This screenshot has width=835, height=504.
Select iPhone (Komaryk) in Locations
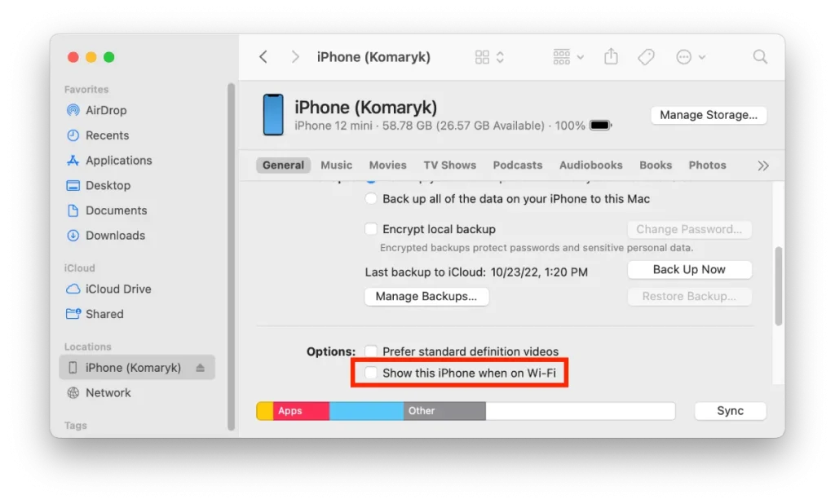click(x=137, y=368)
